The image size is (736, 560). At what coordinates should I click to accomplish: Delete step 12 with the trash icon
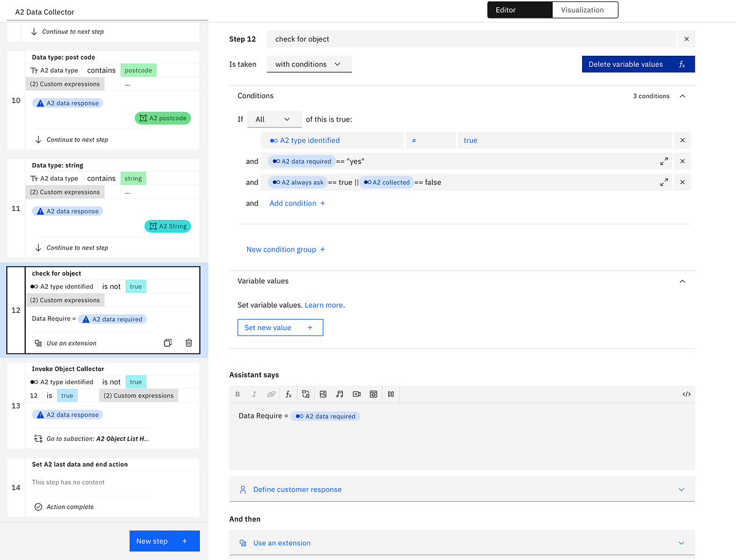pos(189,343)
